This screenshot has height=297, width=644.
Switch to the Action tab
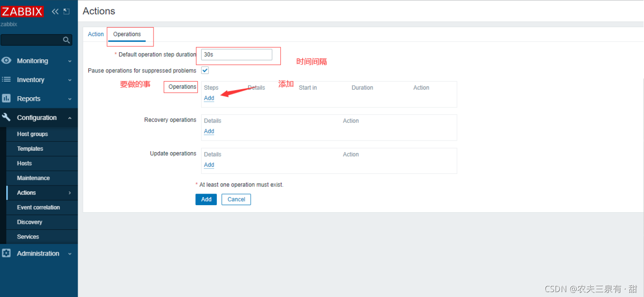[96, 34]
